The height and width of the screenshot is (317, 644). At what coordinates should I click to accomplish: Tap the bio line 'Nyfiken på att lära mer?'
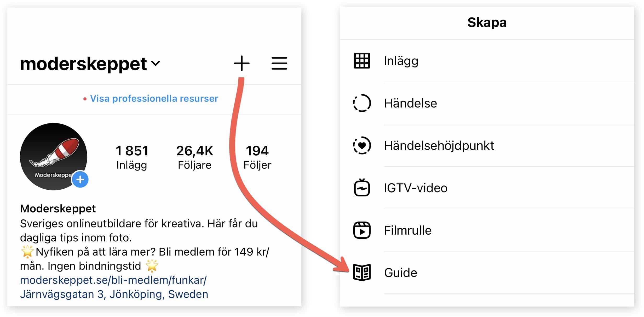pos(96,252)
